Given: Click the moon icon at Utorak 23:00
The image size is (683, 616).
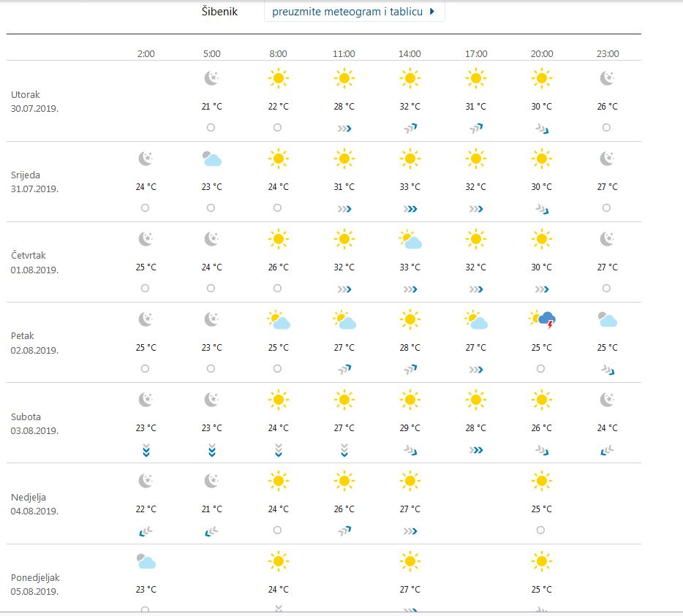Looking at the screenshot, I should 606,78.
